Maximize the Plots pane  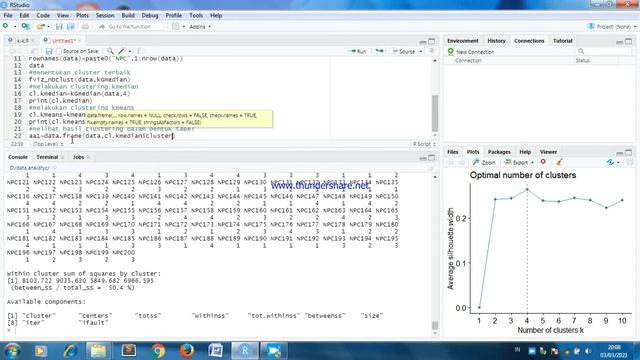[629, 152]
